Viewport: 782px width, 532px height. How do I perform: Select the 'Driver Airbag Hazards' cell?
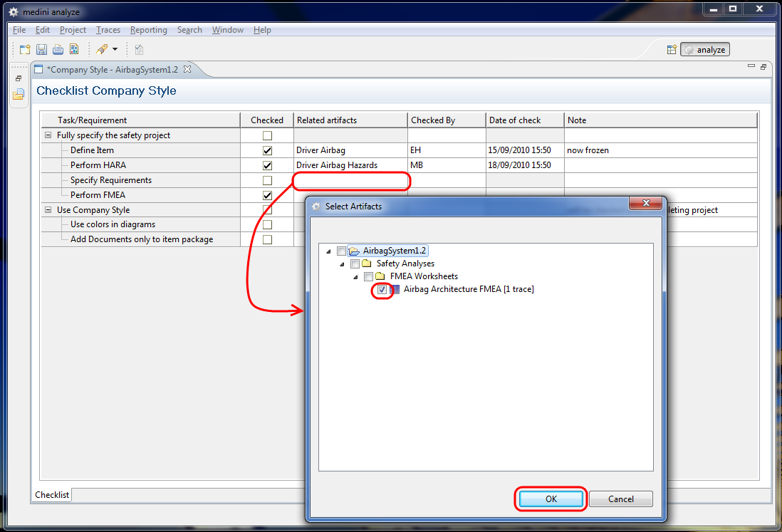click(x=350, y=165)
